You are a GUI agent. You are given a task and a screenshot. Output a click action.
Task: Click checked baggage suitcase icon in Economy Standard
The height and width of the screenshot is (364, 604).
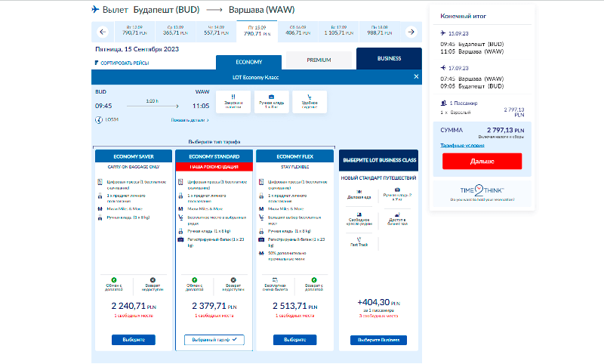coord(180,239)
